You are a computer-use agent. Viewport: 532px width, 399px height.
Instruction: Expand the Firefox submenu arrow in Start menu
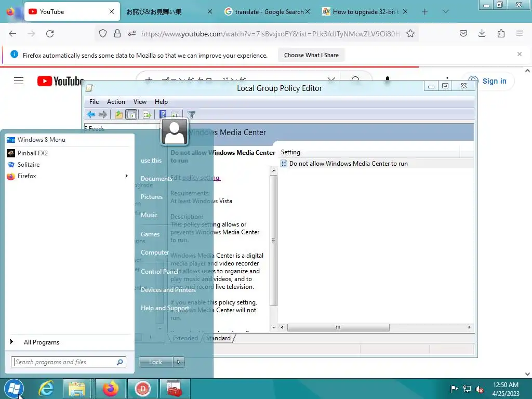point(127,176)
